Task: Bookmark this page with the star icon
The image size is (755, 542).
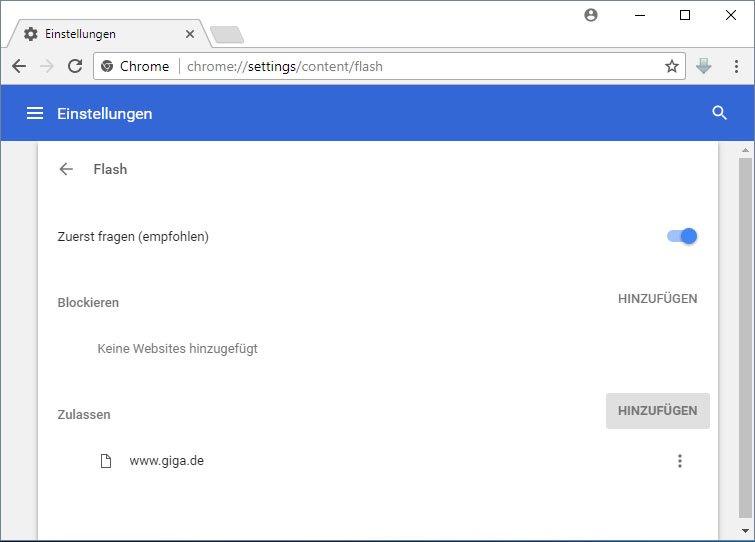Action: 672,66
